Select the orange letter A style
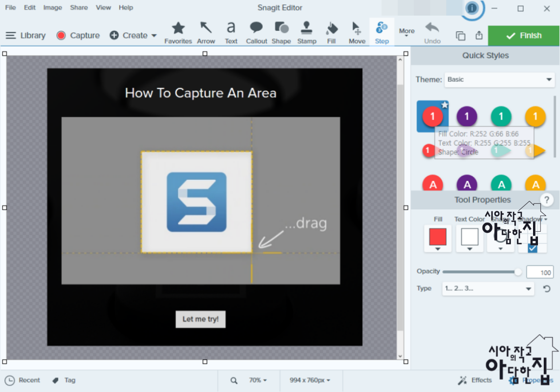 [535, 183]
